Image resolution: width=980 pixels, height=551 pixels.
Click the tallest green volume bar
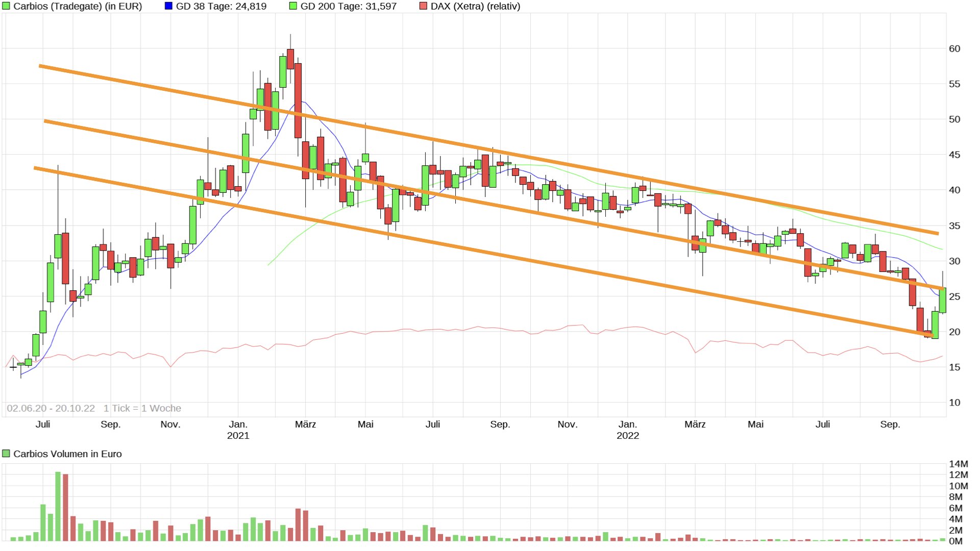58,506
